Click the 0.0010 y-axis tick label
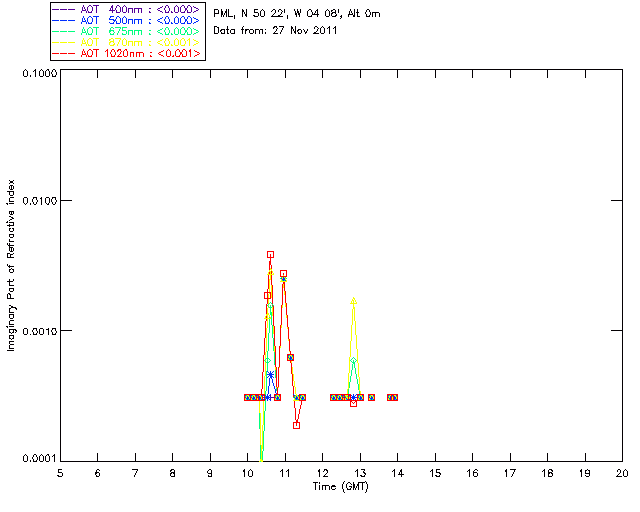Viewport: 640px width, 512px height. point(39,331)
